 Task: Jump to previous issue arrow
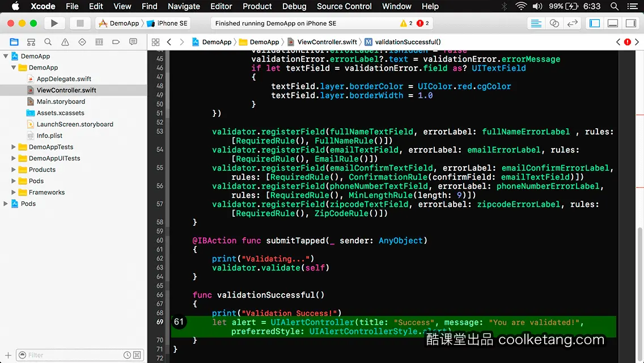(618, 42)
